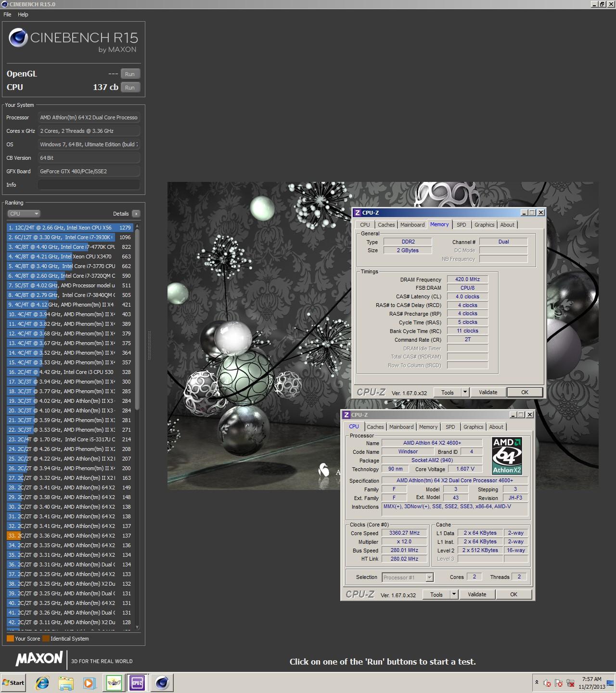Viewport: 616px width, 693px height.
Task: Click Validate in lower CPU-Z window
Action: (477, 594)
